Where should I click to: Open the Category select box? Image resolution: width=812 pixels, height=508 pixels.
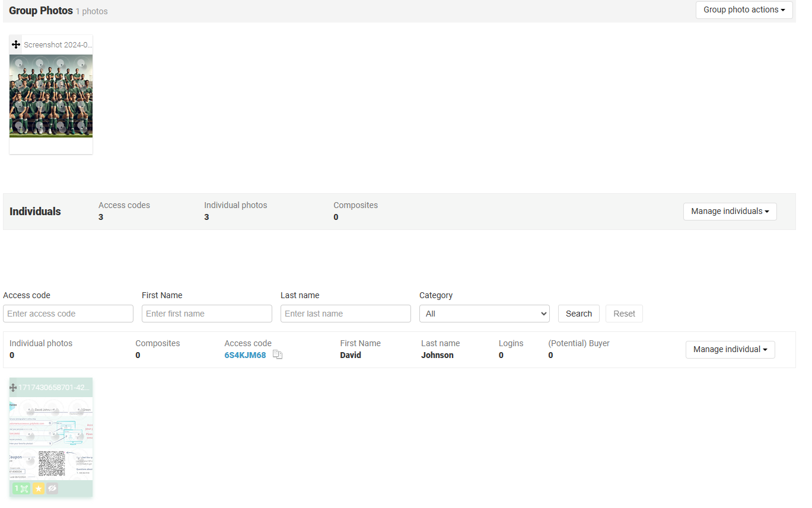[484, 314]
